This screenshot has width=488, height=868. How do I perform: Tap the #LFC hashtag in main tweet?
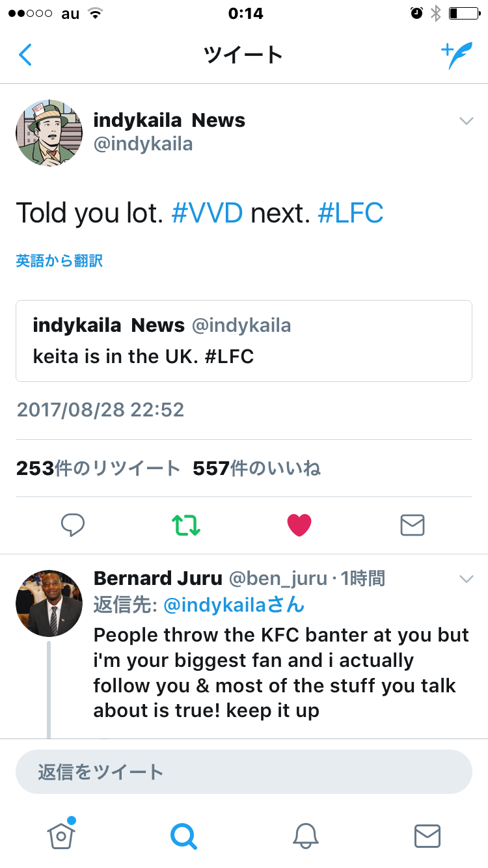(x=351, y=213)
